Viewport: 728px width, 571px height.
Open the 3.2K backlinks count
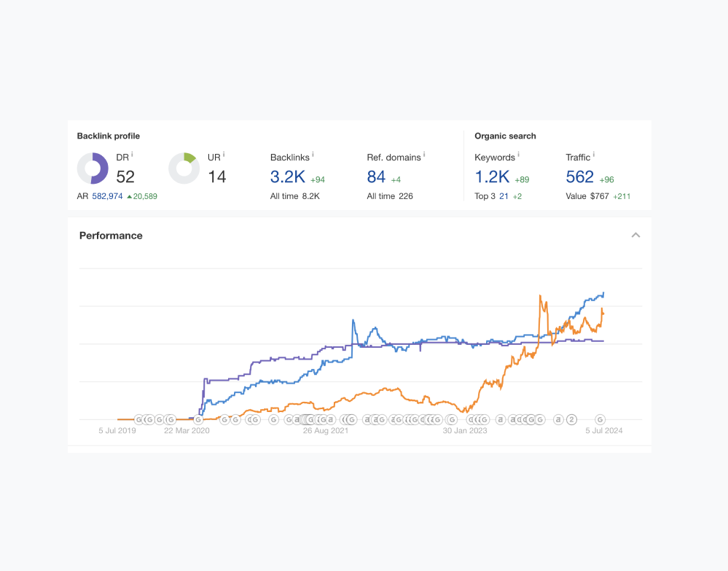[288, 176]
